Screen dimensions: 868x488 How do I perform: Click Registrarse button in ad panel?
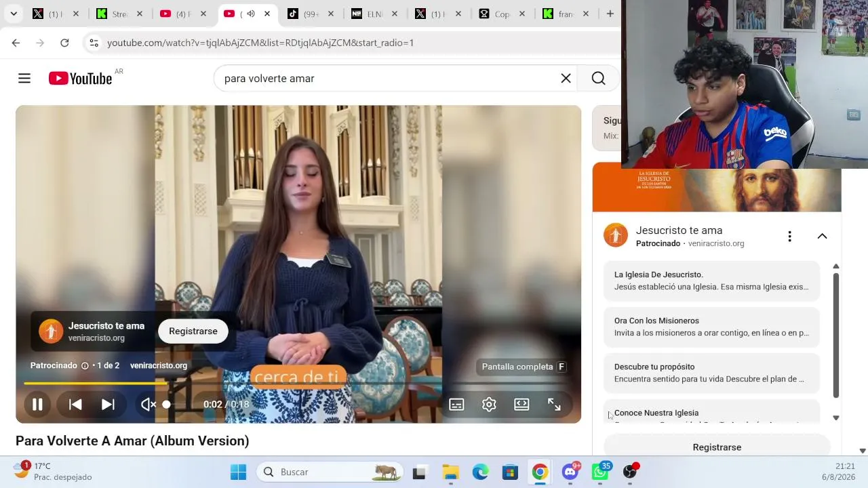[717, 447]
